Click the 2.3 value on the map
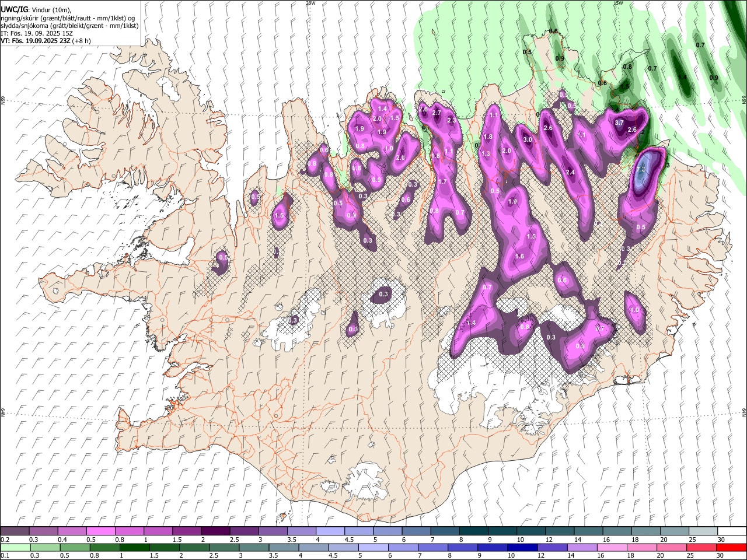 [451, 120]
